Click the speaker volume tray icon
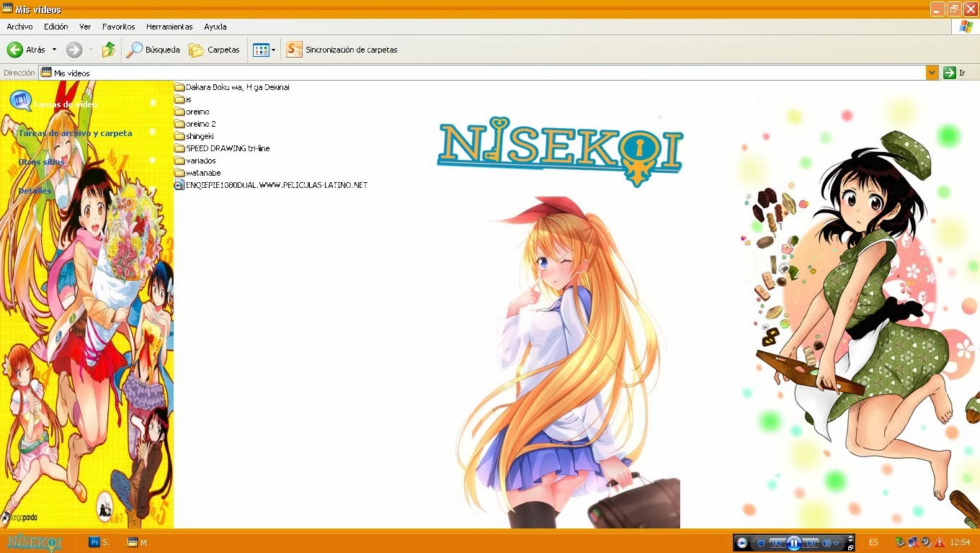Viewport: 980px width, 553px height. click(x=926, y=542)
